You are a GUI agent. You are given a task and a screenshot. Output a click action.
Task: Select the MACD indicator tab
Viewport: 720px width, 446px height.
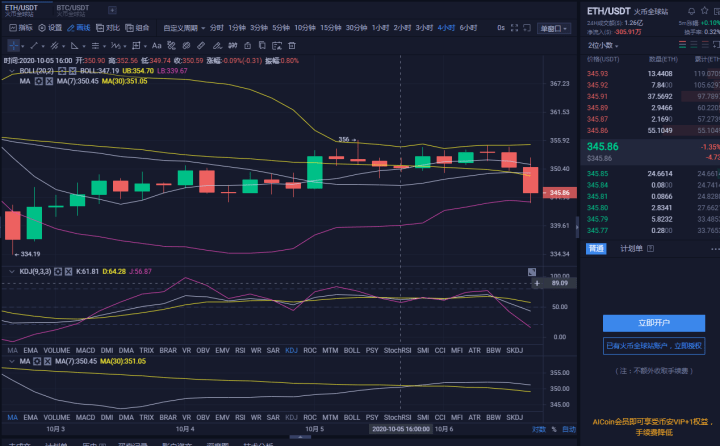85,350
